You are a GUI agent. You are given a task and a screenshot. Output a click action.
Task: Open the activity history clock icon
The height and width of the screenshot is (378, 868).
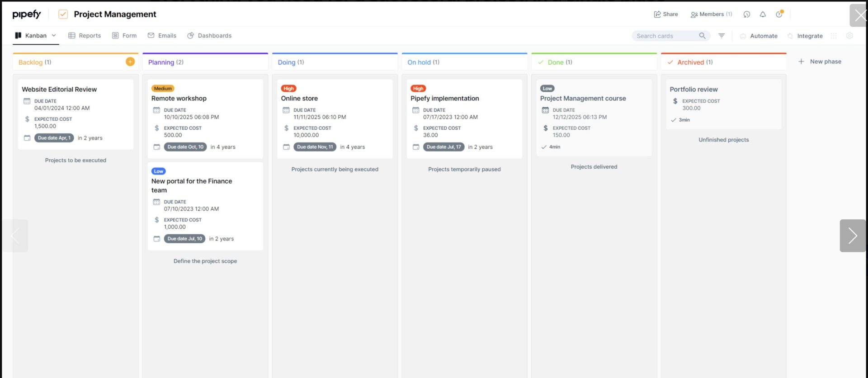point(747,14)
